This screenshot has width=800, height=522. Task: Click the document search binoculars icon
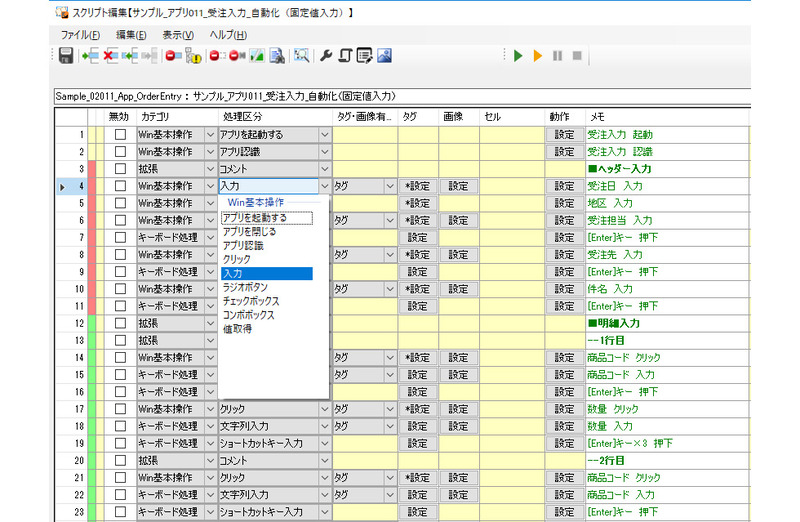tap(277, 56)
